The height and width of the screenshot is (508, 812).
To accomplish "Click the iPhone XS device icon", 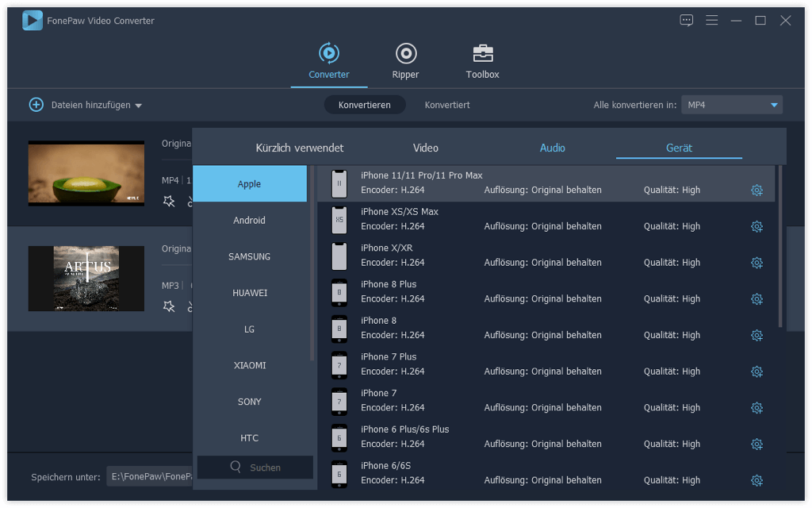I will [339, 220].
